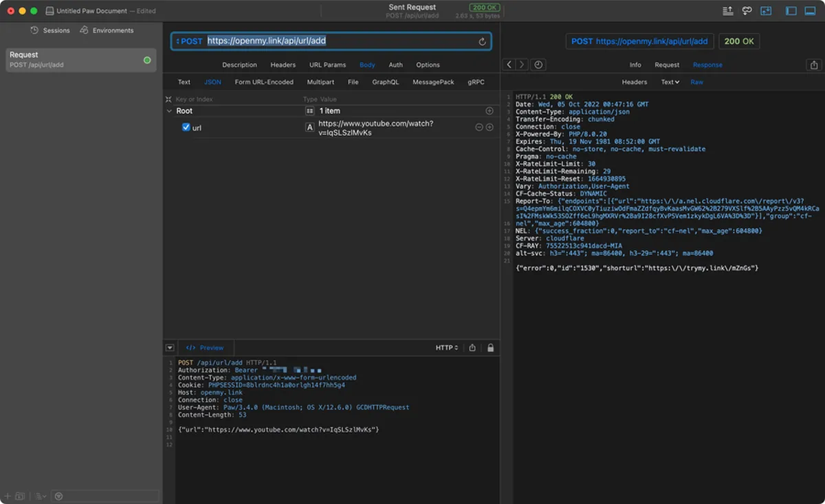
Task: Click the sidebar filter search field
Action: click(x=106, y=496)
